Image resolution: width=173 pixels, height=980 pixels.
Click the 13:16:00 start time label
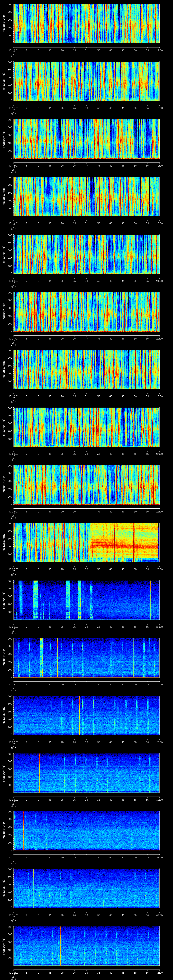13,50
